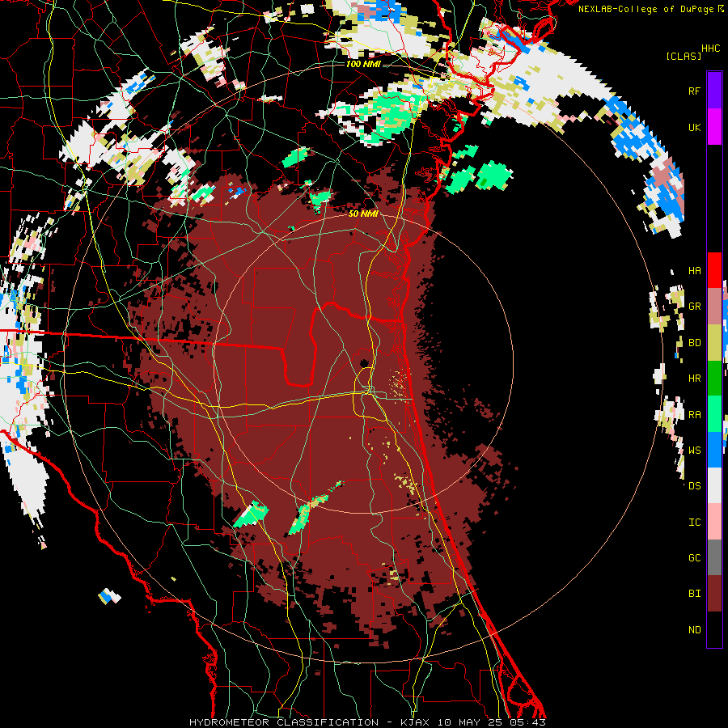Viewport: 728px width, 728px height.
Task: Click the KJAX radar site black dot
Action: coord(363,362)
